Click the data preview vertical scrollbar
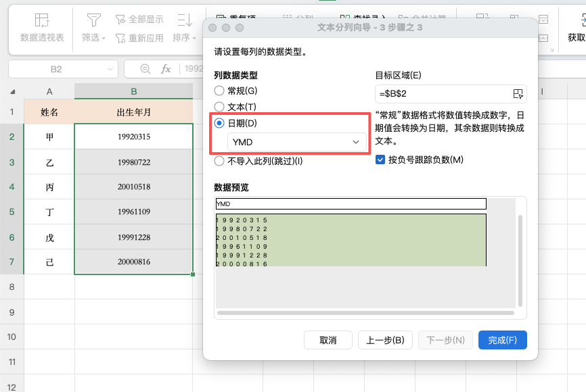 click(520, 261)
